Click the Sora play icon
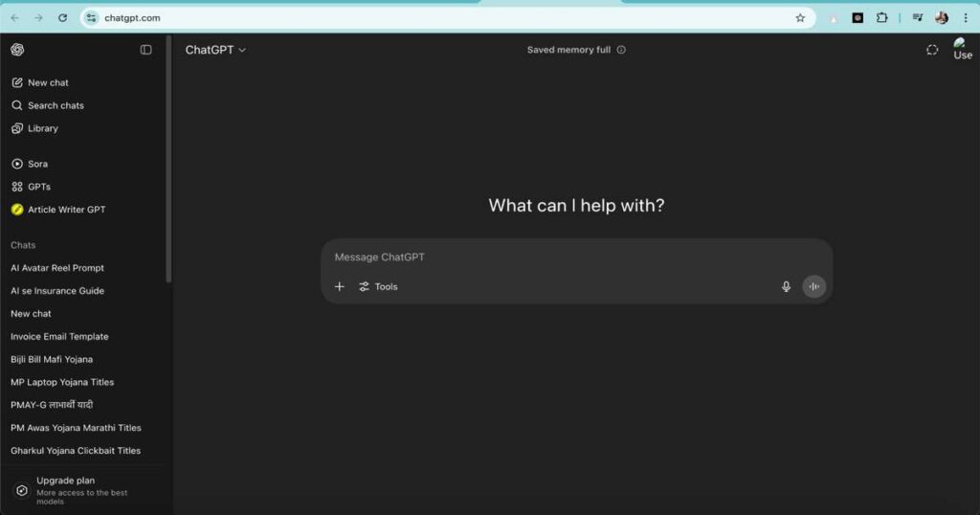Viewport: 980px width, 515px height. (x=17, y=164)
